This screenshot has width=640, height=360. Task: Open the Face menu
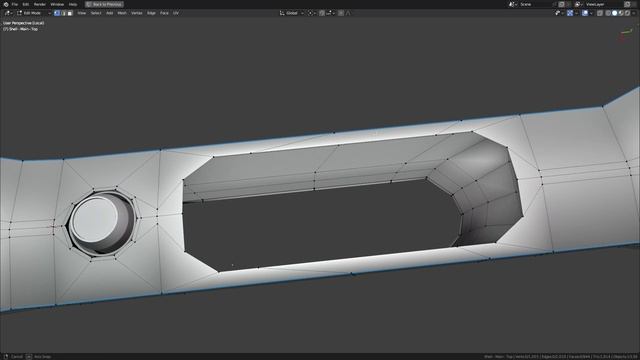tap(164, 13)
